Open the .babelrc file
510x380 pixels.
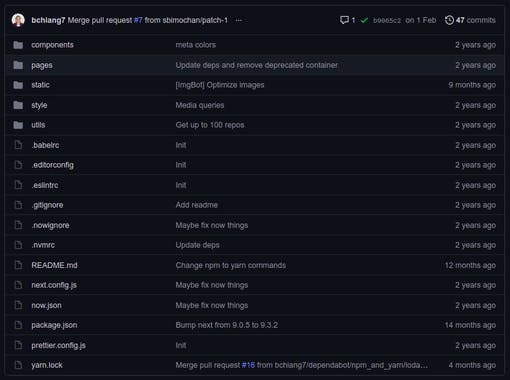(45, 145)
